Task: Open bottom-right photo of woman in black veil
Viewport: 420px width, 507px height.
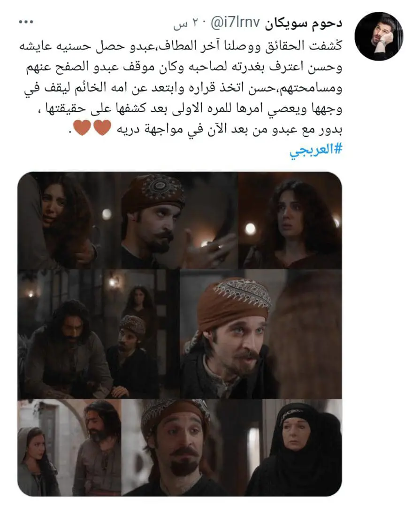Action: pos(294,447)
